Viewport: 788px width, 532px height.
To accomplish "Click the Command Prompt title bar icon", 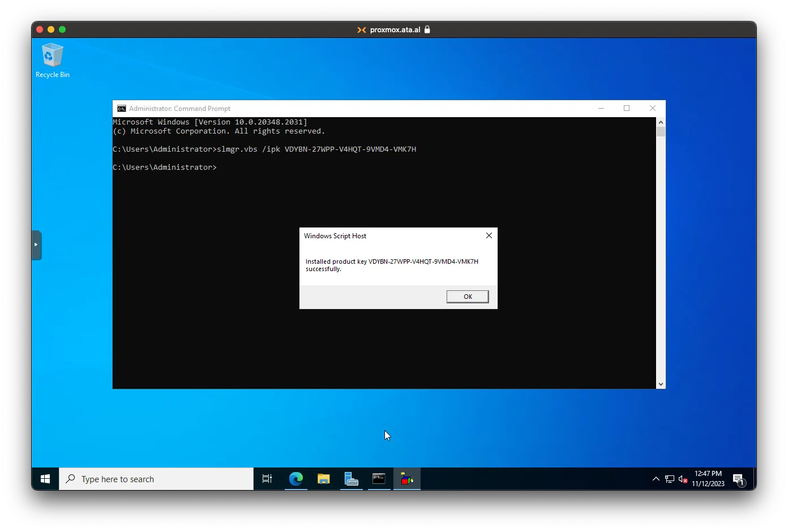I will (x=122, y=109).
